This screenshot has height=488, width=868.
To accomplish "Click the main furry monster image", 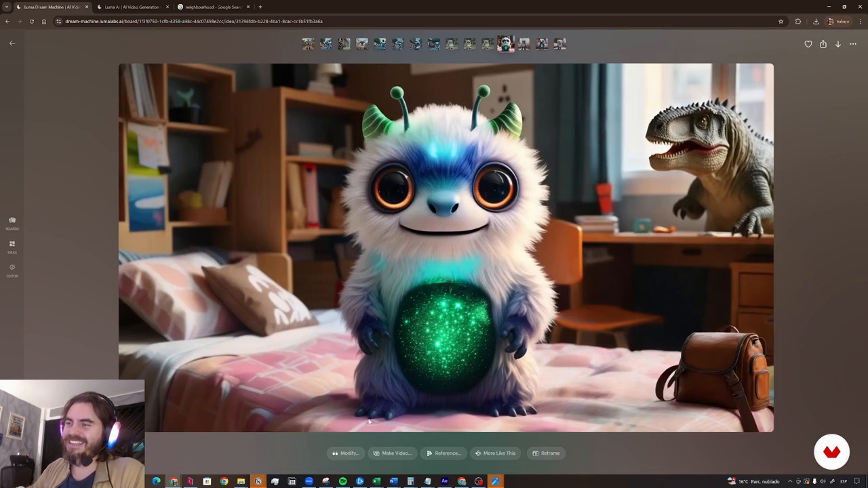I will pos(446,247).
